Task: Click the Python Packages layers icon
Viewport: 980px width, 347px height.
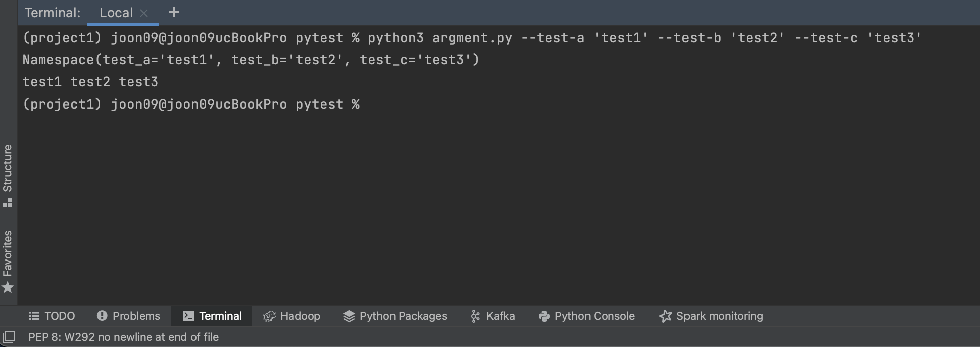Action: (349, 316)
